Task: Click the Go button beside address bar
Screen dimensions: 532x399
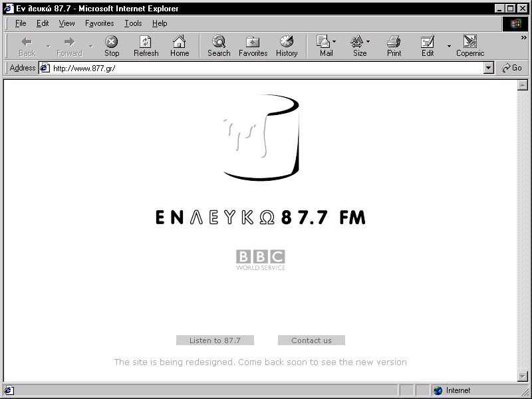Action: pyautogui.click(x=512, y=68)
